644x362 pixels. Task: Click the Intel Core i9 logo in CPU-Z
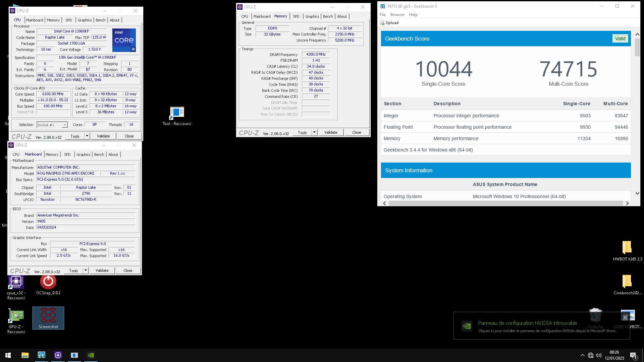coord(124,40)
